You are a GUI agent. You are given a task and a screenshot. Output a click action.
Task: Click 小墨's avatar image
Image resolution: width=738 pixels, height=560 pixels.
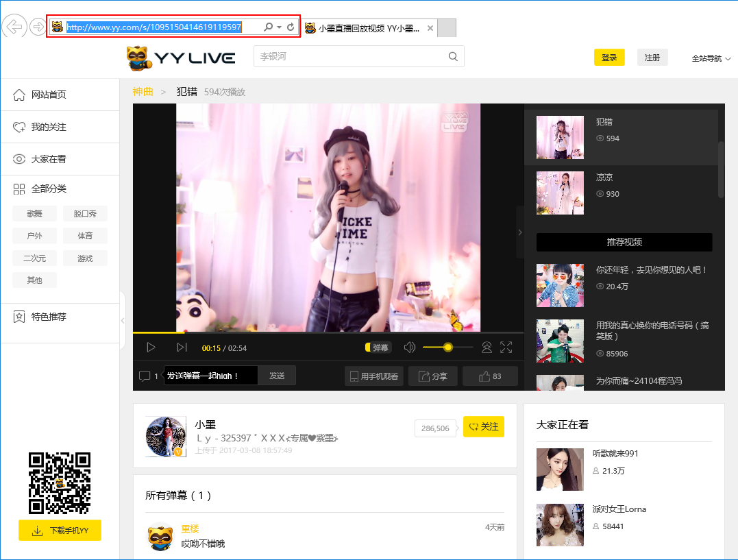166,437
